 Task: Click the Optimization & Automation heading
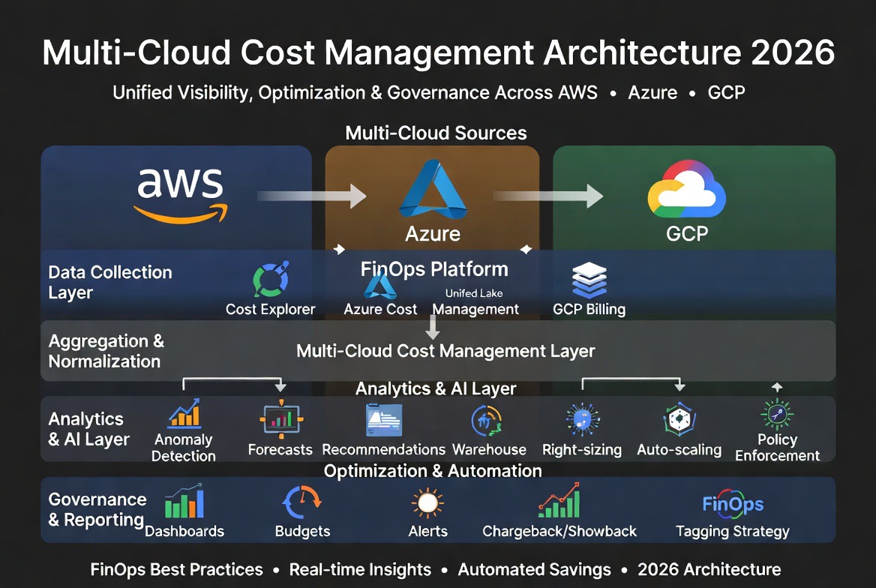coord(433,471)
